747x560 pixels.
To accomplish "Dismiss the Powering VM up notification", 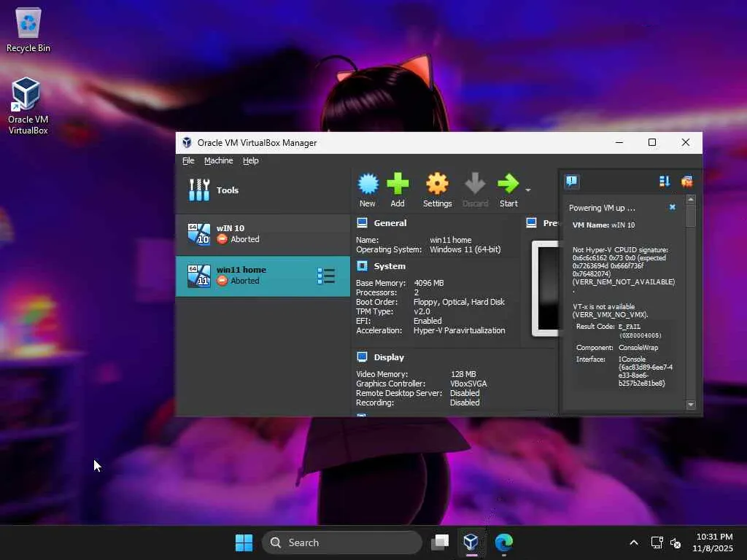I will (672, 207).
